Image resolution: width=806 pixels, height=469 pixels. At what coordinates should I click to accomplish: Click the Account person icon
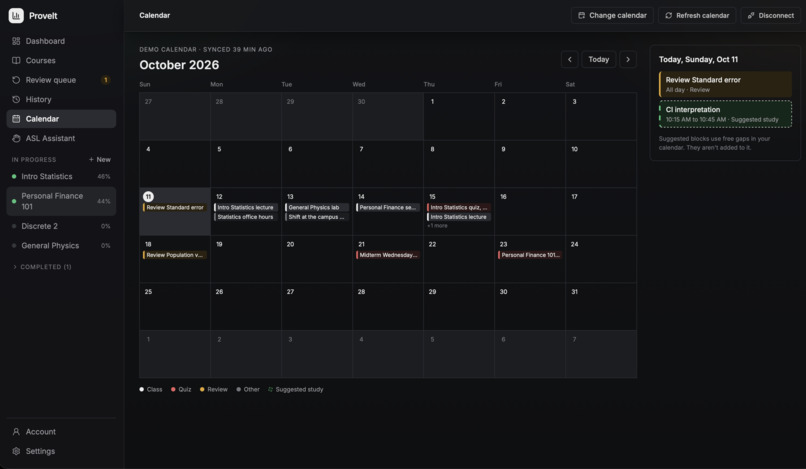coord(16,431)
